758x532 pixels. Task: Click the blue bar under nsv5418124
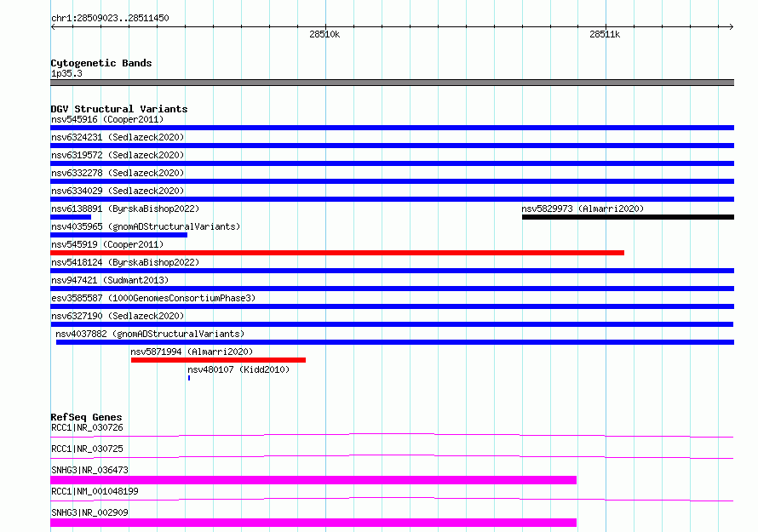(x=392, y=271)
